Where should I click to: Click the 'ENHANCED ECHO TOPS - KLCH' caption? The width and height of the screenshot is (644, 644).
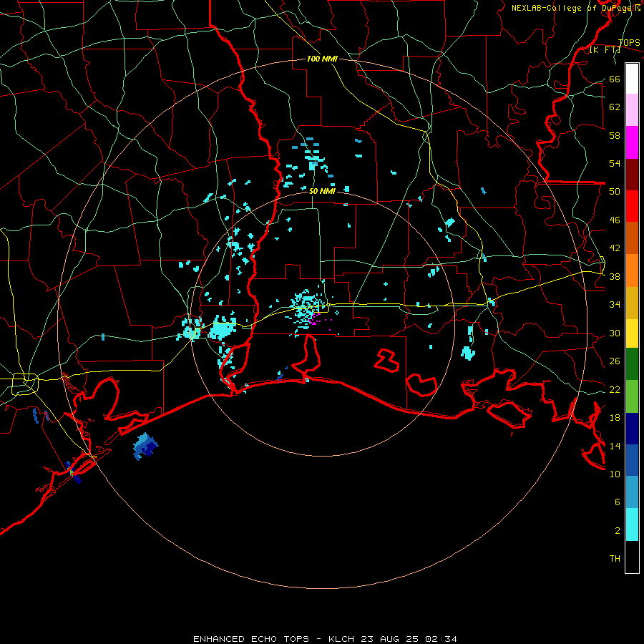pos(273,639)
